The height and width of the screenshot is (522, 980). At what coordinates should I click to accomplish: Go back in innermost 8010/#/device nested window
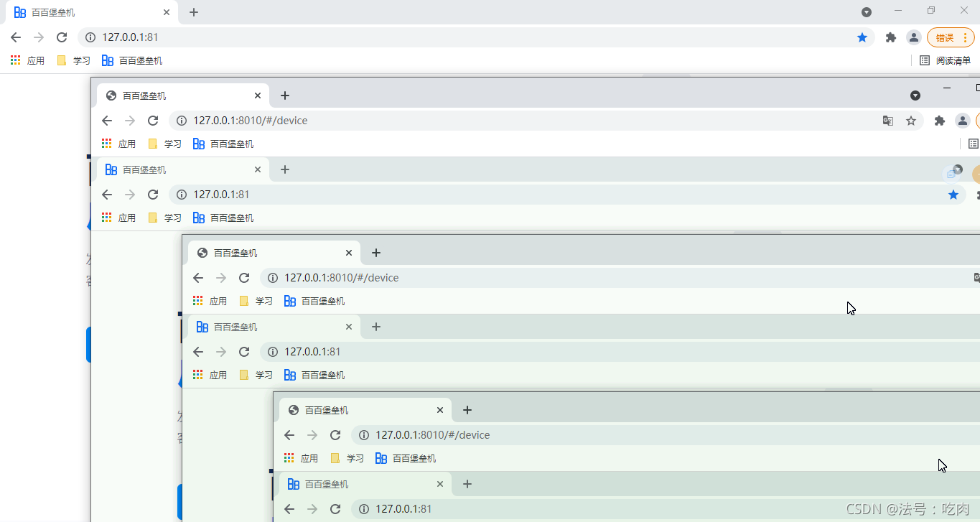click(x=289, y=435)
